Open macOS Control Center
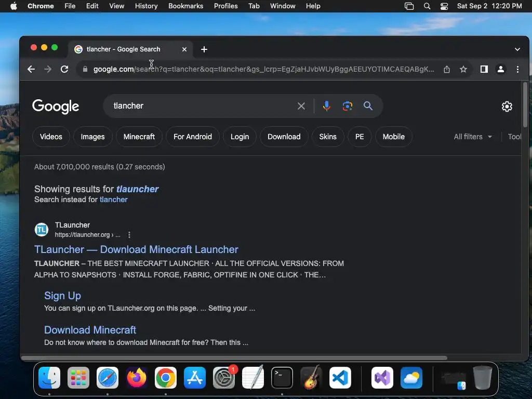This screenshot has width=532, height=399. (444, 6)
